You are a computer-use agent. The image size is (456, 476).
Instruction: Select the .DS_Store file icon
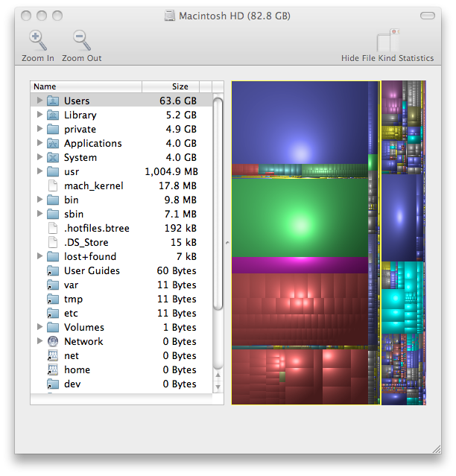point(53,242)
